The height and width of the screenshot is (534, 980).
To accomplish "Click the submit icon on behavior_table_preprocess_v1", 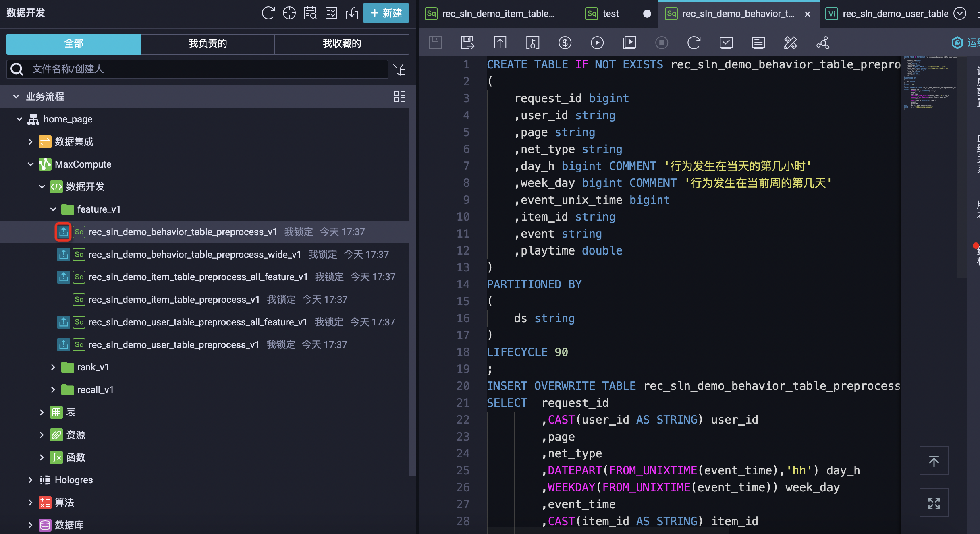I will pyautogui.click(x=63, y=232).
